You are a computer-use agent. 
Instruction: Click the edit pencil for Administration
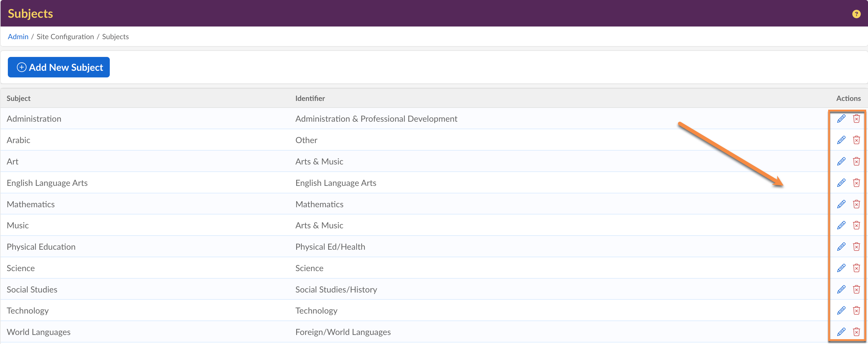(x=841, y=118)
